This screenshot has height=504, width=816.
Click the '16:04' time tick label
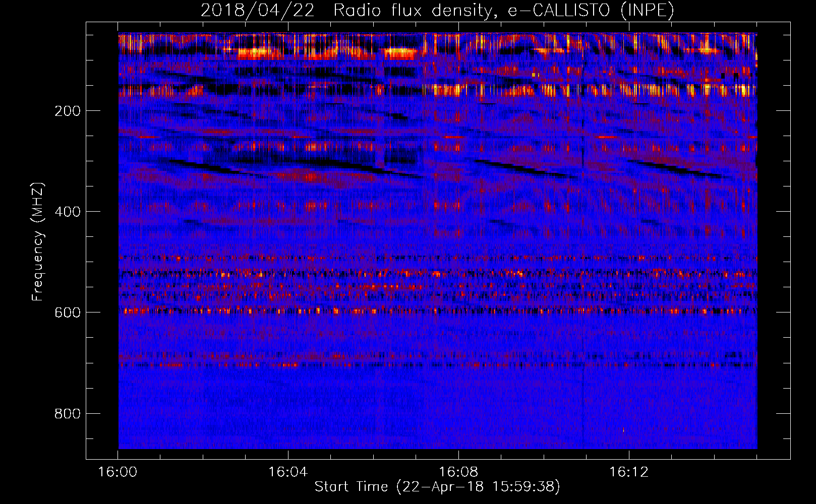point(288,472)
